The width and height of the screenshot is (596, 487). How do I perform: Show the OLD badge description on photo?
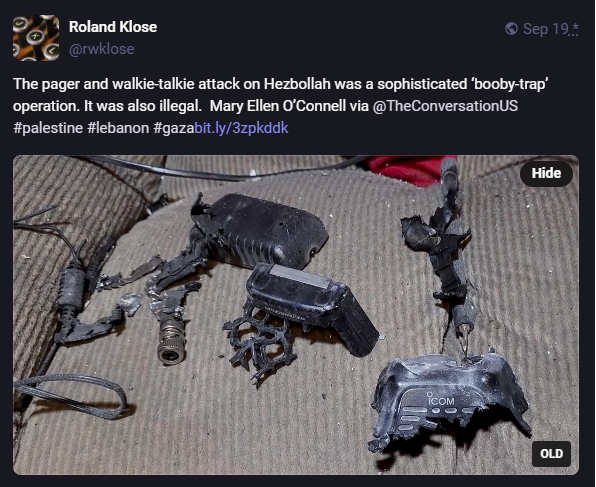coord(551,454)
